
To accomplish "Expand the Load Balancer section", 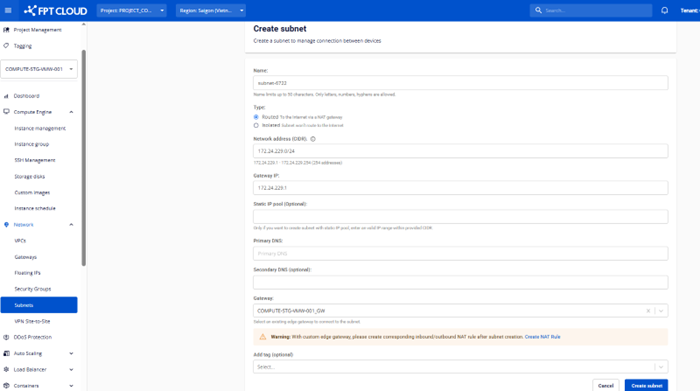I will click(x=71, y=370).
